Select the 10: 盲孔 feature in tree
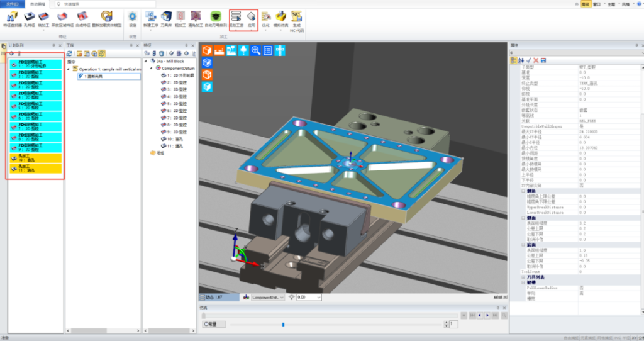The width and height of the screenshot is (644, 341). click(x=176, y=138)
